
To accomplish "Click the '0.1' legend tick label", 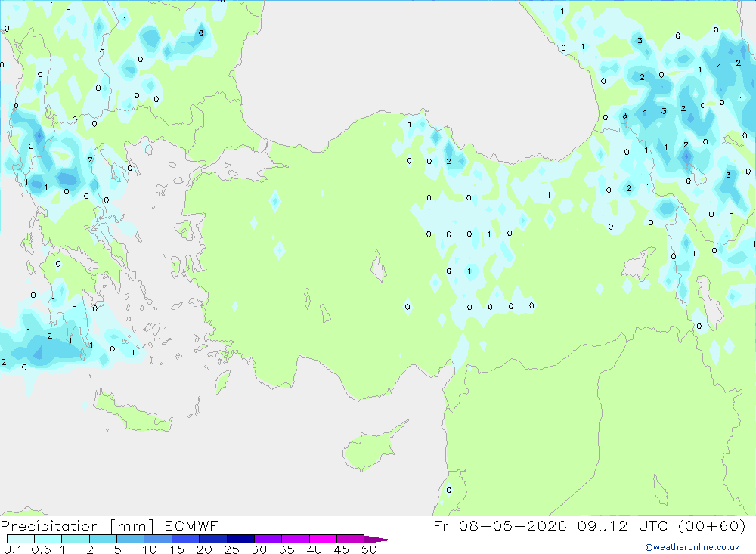I will point(13,549).
